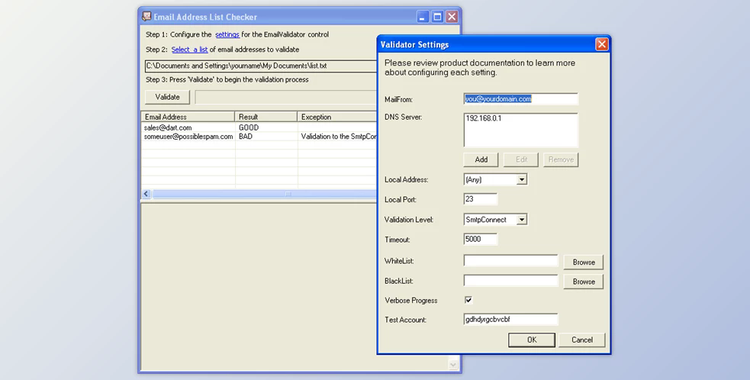Image resolution: width=750 pixels, height=380 pixels.
Task: Click the Test Account field
Action: click(x=510, y=320)
